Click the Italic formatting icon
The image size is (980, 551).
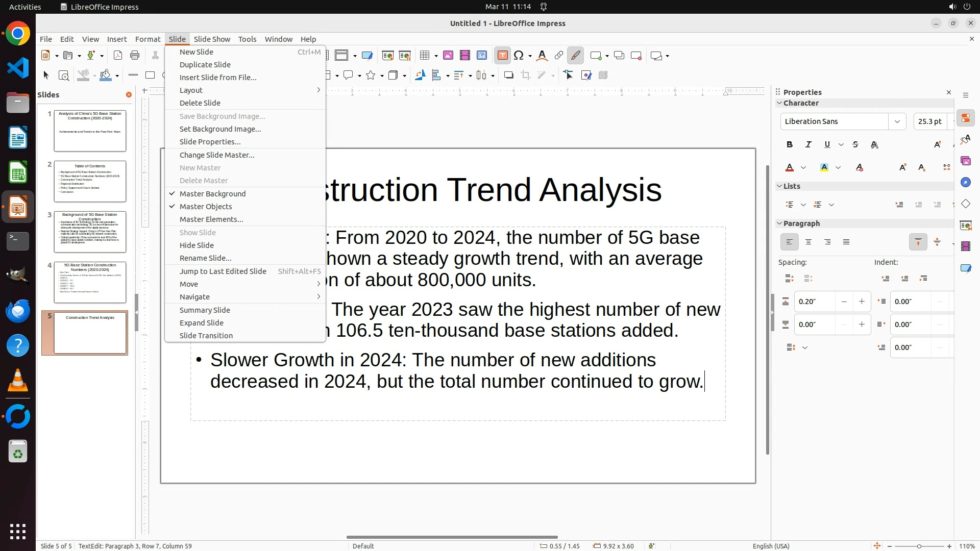click(x=808, y=145)
